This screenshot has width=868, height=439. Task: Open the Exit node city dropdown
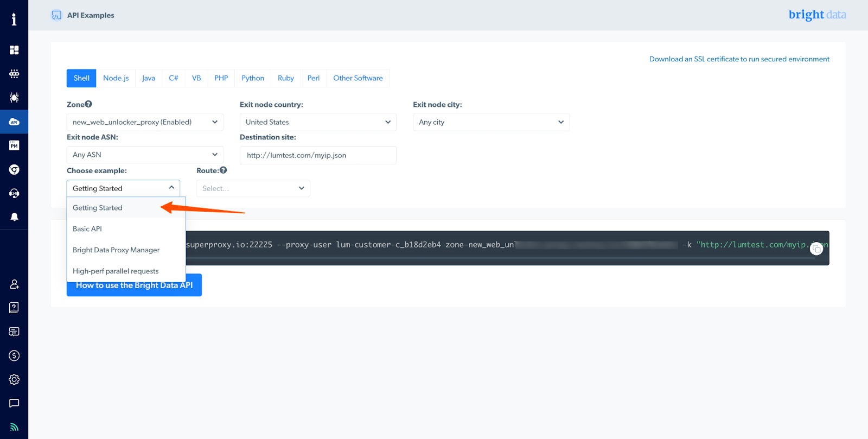tap(491, 122)
